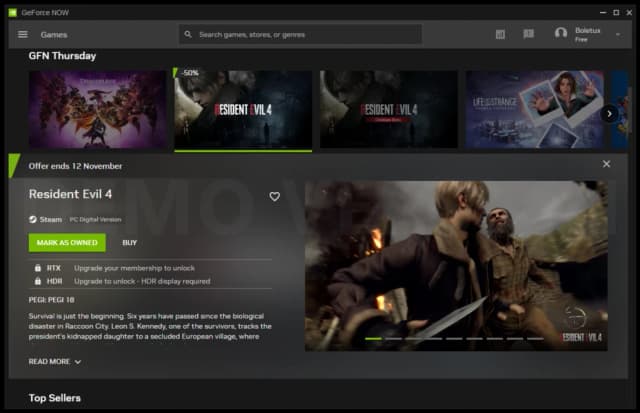This screenshot has height=413, width=640.
Task: Click the GeForce NOW app logo icon
Action: 12,13
